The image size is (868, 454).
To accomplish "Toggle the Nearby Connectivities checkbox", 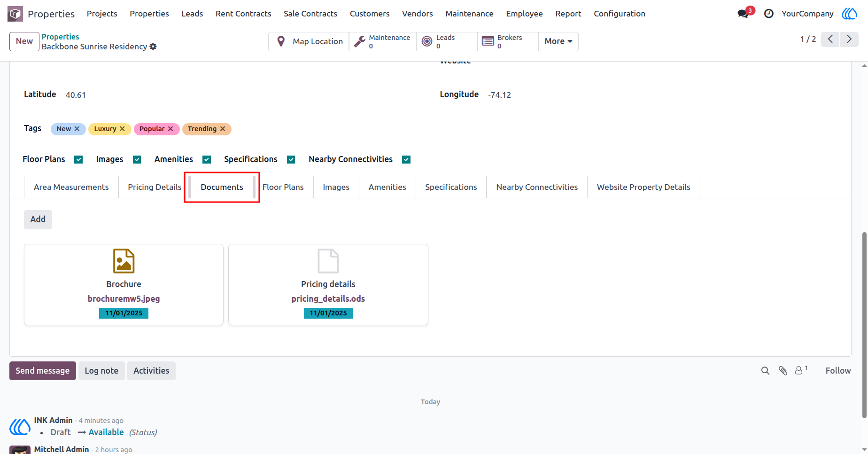I will click(x=406, y=160).
